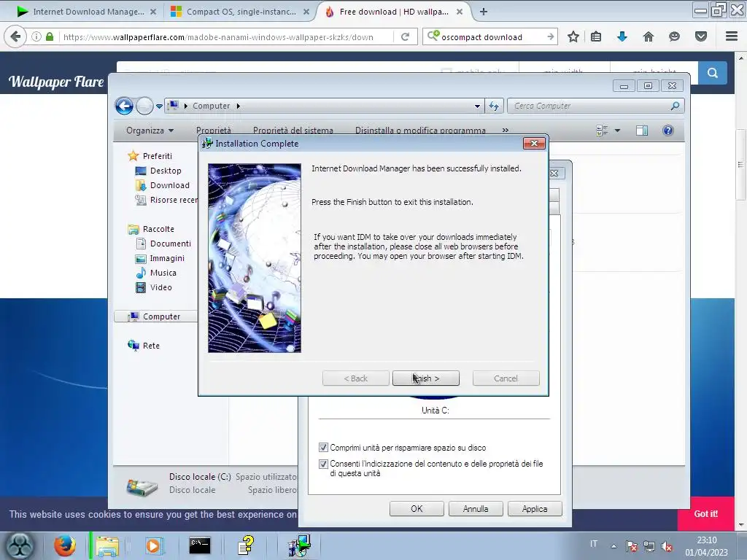Click the Cerca Computer search field

click(x=595, y=106)
